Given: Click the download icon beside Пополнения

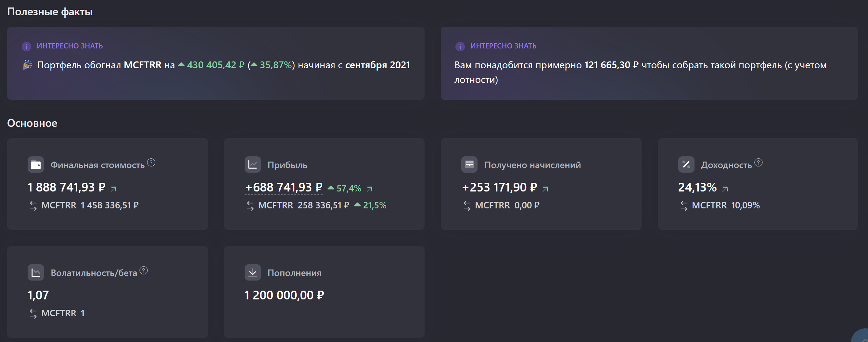Looking at the screenshot, I should pyautogui.click(x=252, y=272).
